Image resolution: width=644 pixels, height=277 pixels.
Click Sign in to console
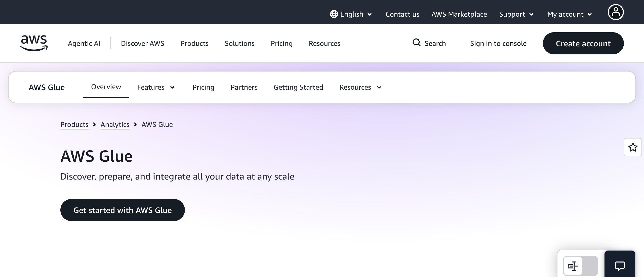[x=498, y=43]
